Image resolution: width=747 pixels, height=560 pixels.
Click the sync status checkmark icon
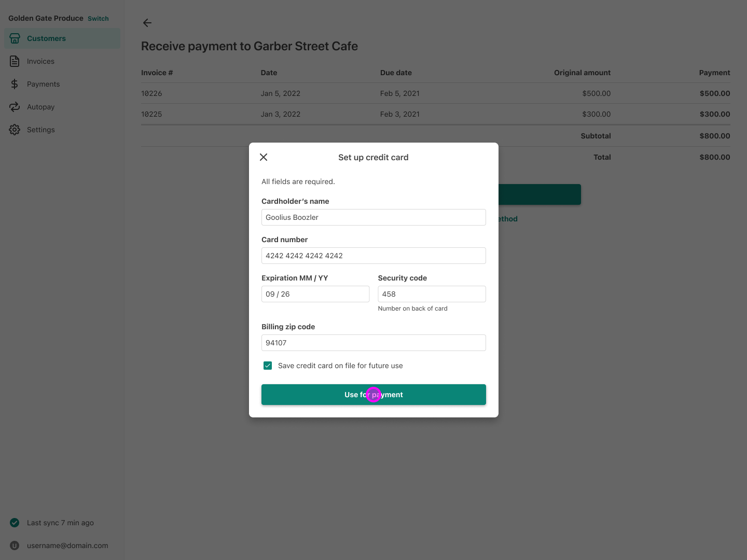click(x=14, y=523)
